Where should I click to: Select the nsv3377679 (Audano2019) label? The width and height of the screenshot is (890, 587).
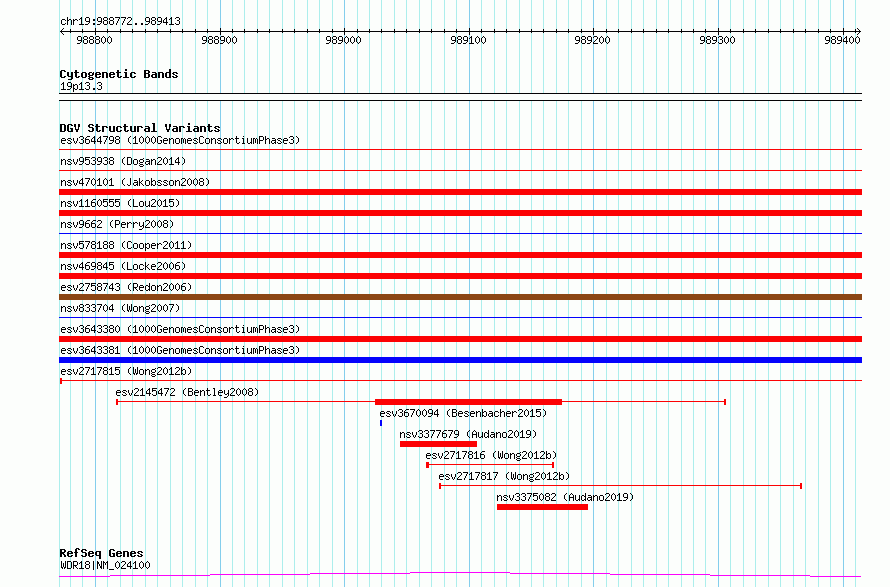[x=468, y=434]
